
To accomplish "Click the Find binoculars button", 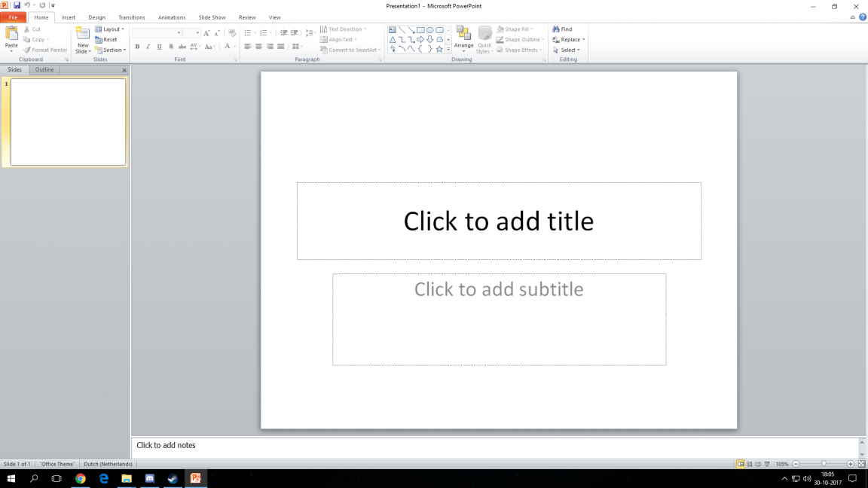I will (562, 29).
